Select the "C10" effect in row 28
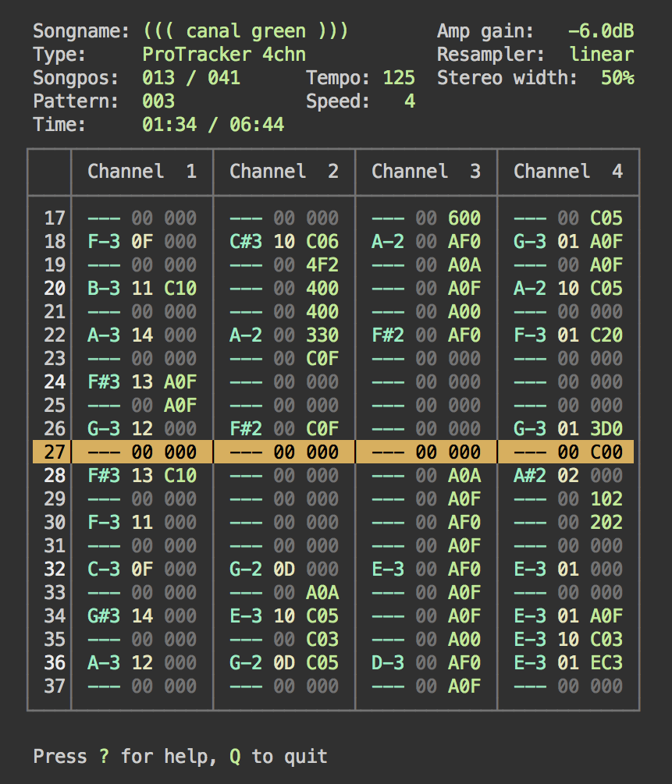Viewport: 672px width, 784px height. click(x=180, y=476)
